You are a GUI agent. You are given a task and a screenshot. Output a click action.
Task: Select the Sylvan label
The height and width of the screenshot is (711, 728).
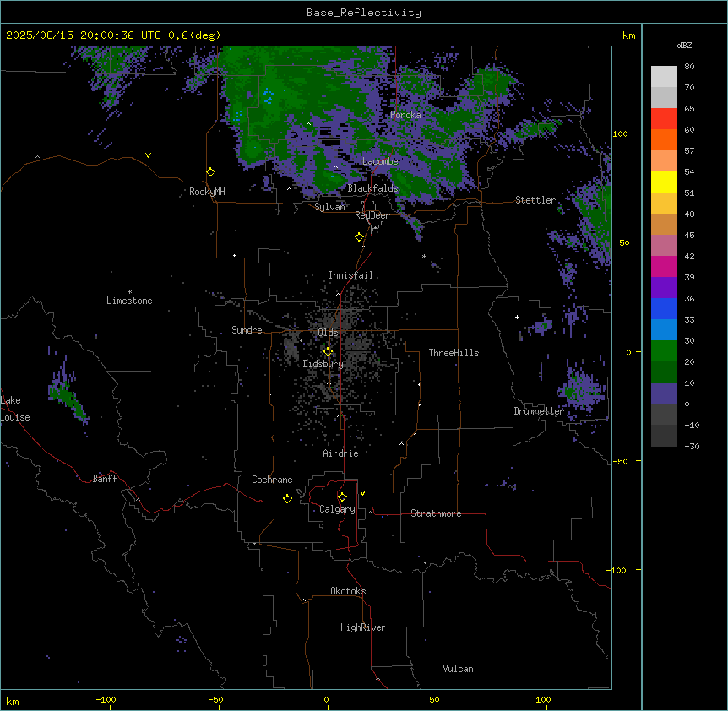tap(329, 207)
